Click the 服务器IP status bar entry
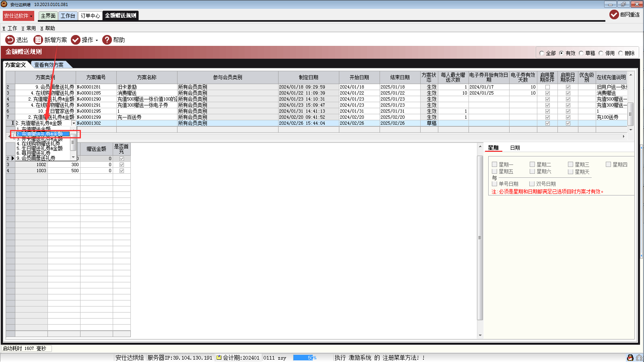644x362 pixels. 180,358
